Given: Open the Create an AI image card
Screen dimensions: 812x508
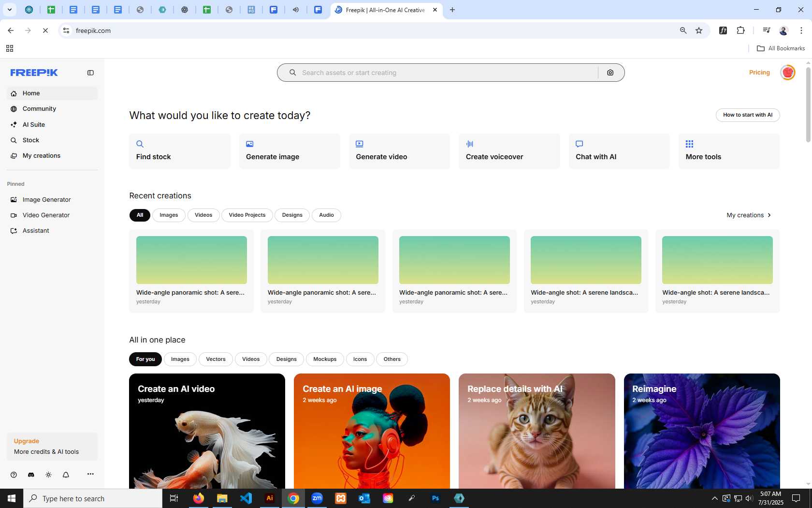Looking at the screenshot, I should 372,431.
